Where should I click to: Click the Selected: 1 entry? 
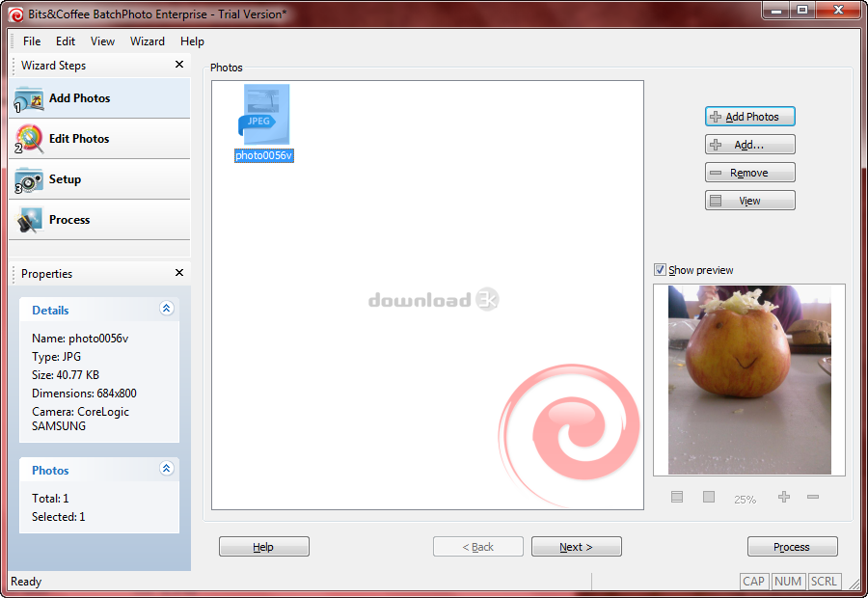tap(58, 517)
